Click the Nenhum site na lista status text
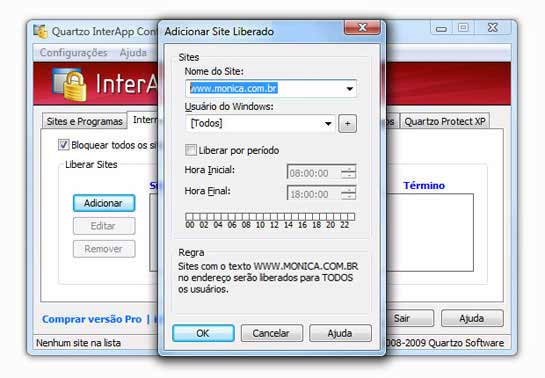 point(79,343)
